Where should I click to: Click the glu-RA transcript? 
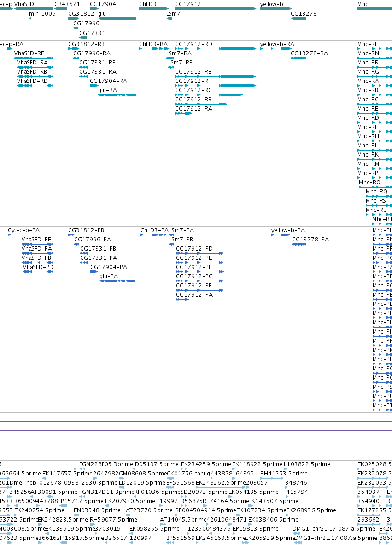pos(117,95)
